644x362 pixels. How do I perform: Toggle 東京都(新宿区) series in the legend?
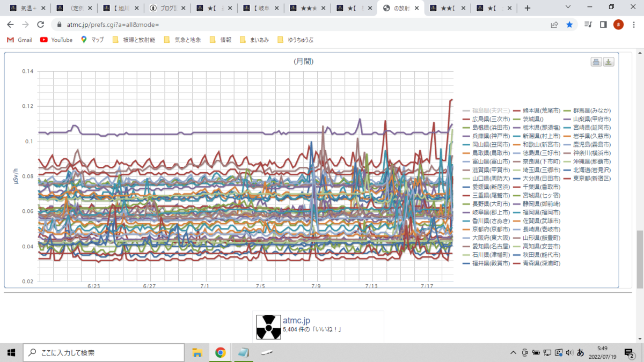(x=587, y=178)
